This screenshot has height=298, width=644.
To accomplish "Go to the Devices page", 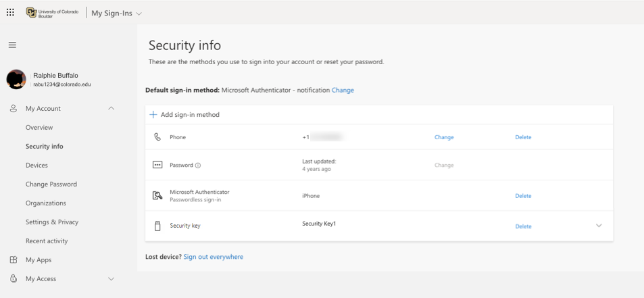I will (36, 166).
